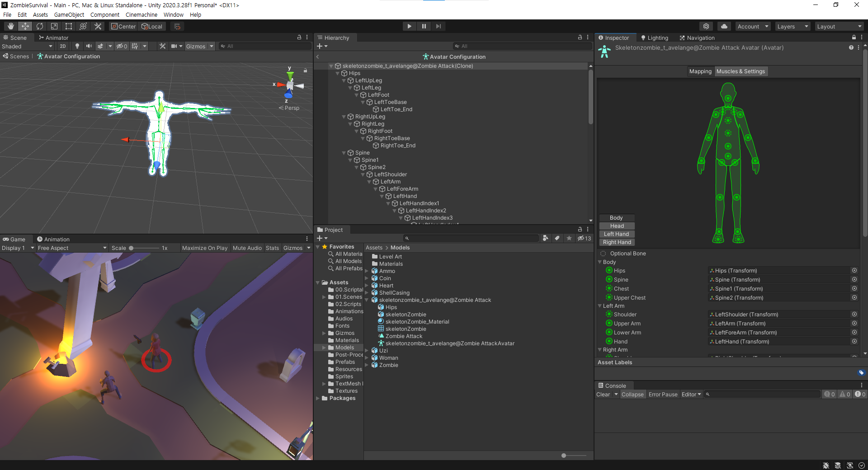Image resolution: width=868 pixels, height=470 pixels.
Task: Lock the Inspector panel
Action: 854,38
